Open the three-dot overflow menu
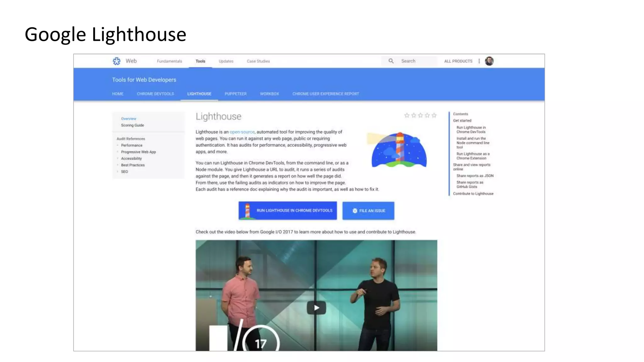 click(x=479, y=61)
